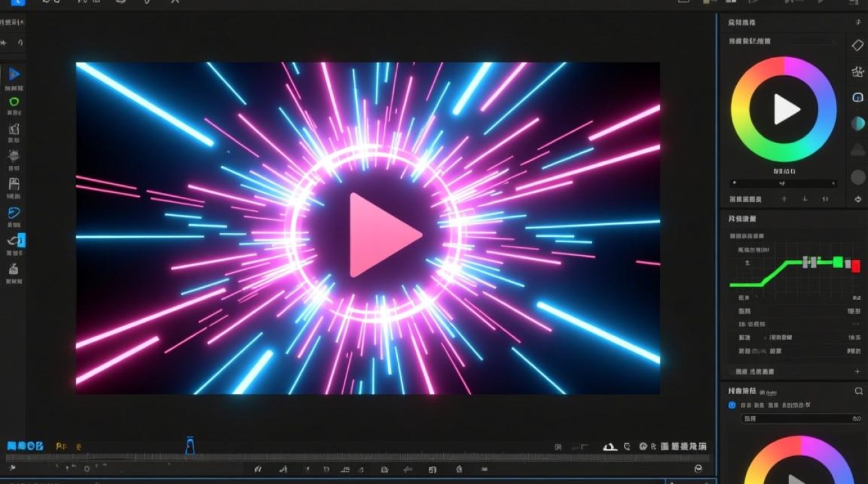Image resolution: width=868 pixels, height=484 pixels.
Task: Select the white framed-panel tool in left toolbar
Action: (x=14, y=185)
